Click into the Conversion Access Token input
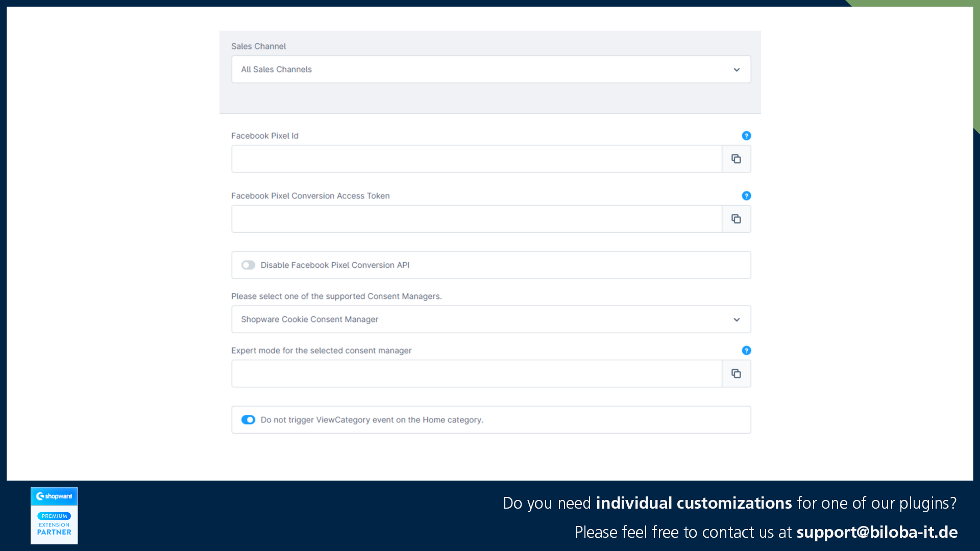 pos(476,219)
